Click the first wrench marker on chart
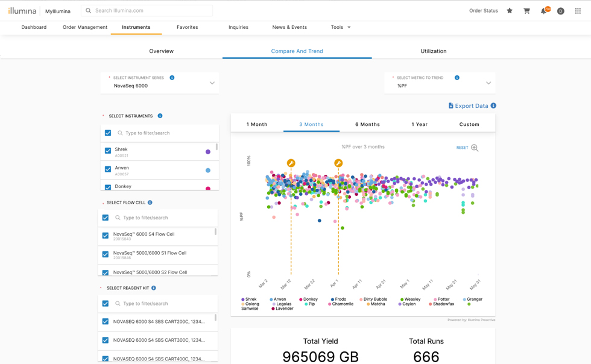The height and width of the screenshot is (364, 591). click(x=291, y=163)
